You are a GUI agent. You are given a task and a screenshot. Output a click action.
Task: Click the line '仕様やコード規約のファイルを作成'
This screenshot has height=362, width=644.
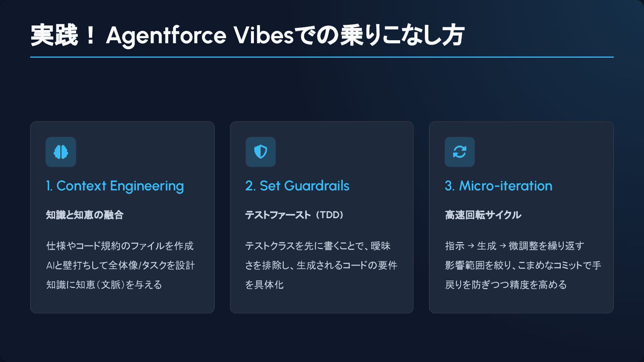tap(120, 246)
